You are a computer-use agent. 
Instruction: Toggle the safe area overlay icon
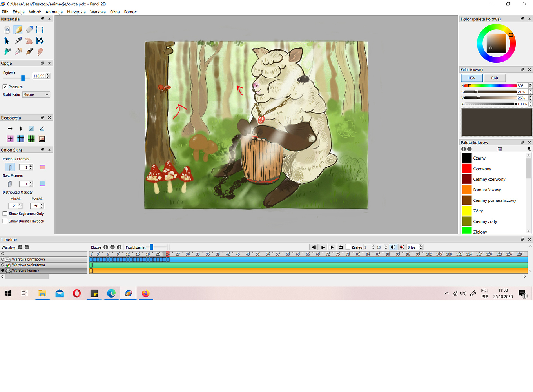coord(42,139)
